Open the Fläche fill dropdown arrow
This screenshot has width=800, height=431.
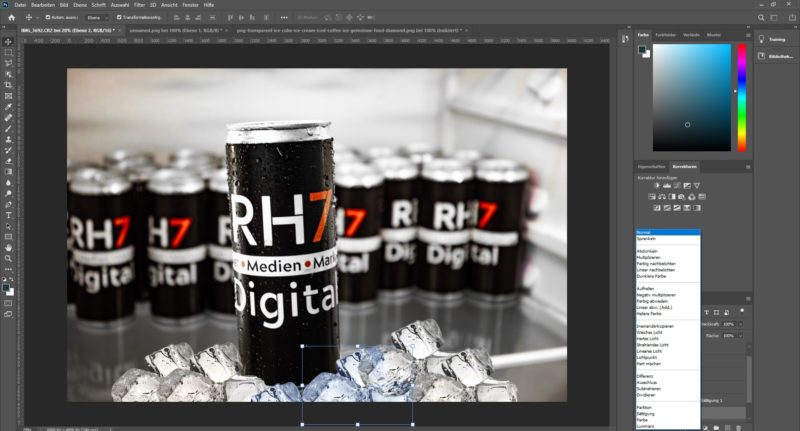(x=740, y=336)
